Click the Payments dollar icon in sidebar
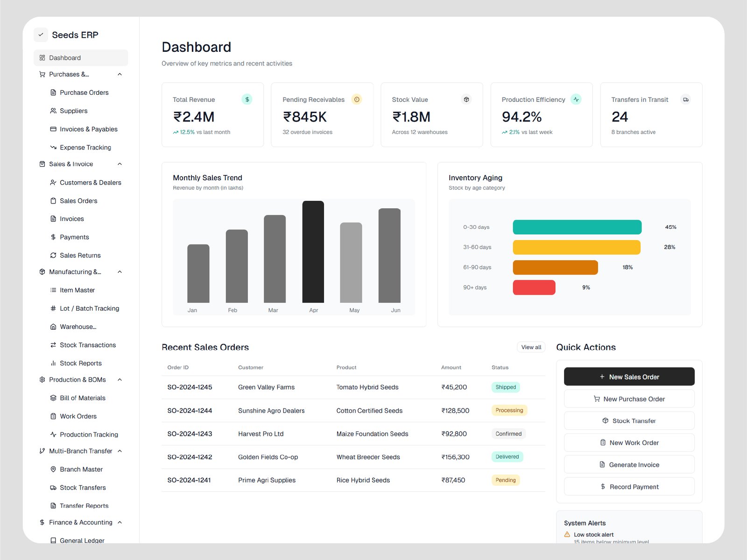 click(x=53, y=237)
